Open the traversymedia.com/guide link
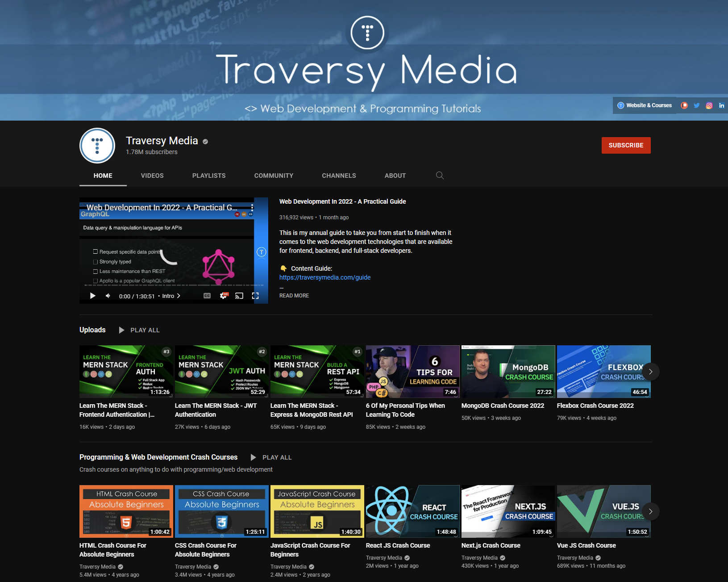The width and height of the screenshot is (728, 582). tap(325, 277)
